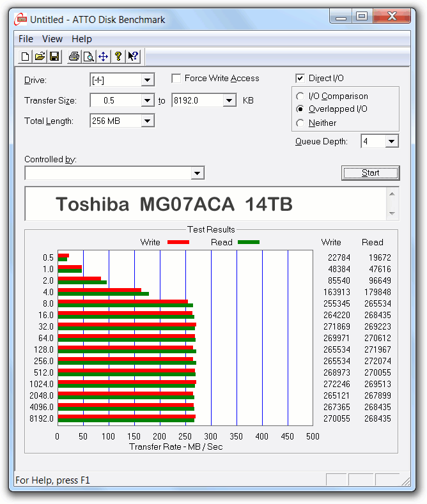This screenshot has width=427, height=504.
Task: Click the 128.0 row green read bar
Action: (x=127, y=351)
